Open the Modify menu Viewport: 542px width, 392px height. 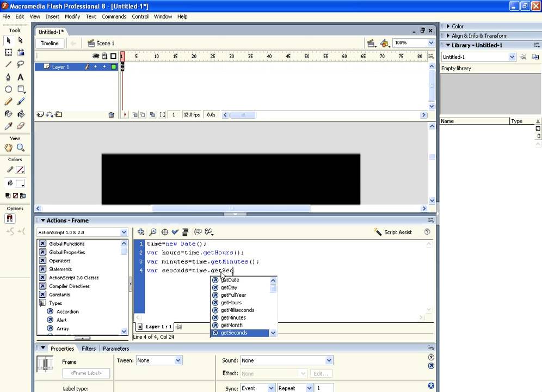tap(72, 16)
